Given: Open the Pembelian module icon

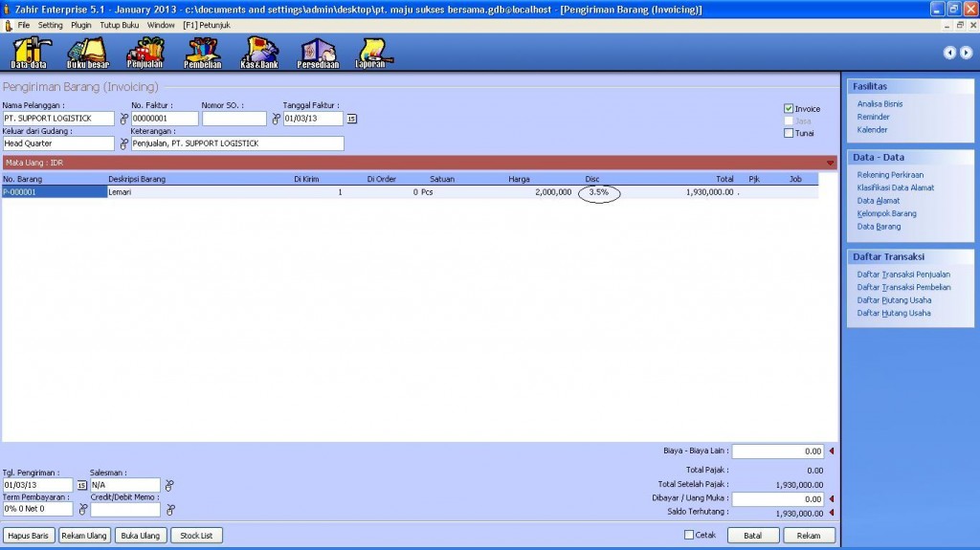Looking at the screenshot, I should pos(202,53).
